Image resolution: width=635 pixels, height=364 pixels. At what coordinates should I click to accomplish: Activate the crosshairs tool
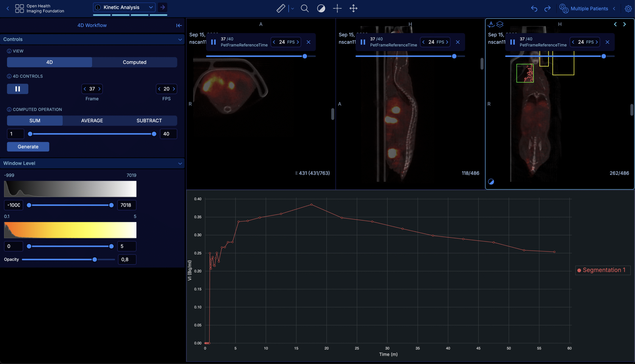(x=337, y=8)
